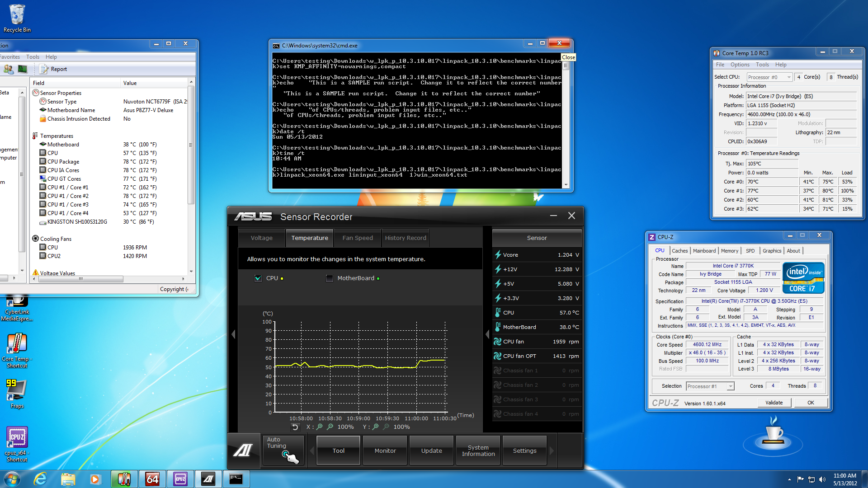Click the CPU fan OPT icon
The height and width of the screenshot is (488, 868).
(498, 356)
